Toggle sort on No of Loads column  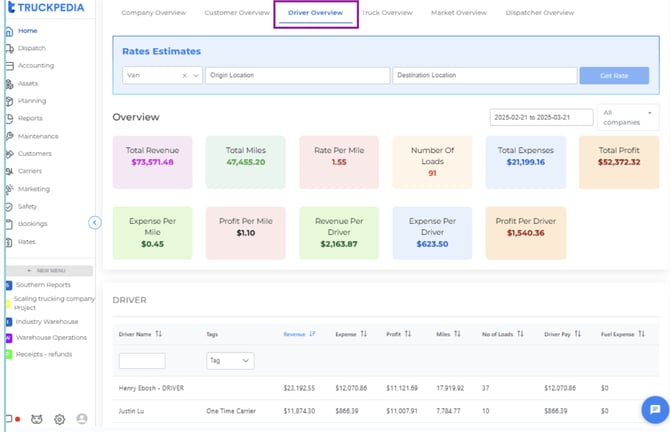tap(520, 334)
